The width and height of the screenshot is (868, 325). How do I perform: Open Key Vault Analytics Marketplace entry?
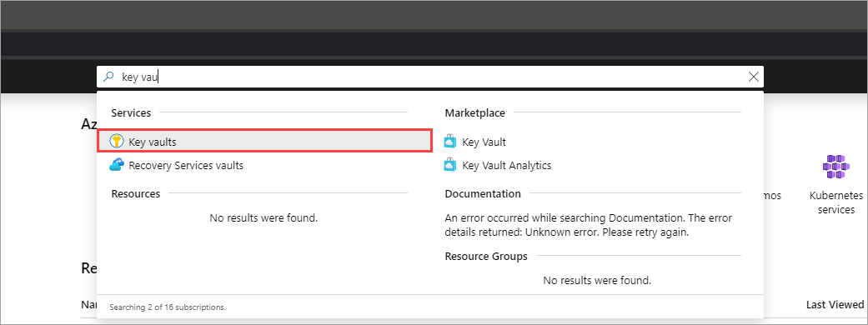(506, 165)
